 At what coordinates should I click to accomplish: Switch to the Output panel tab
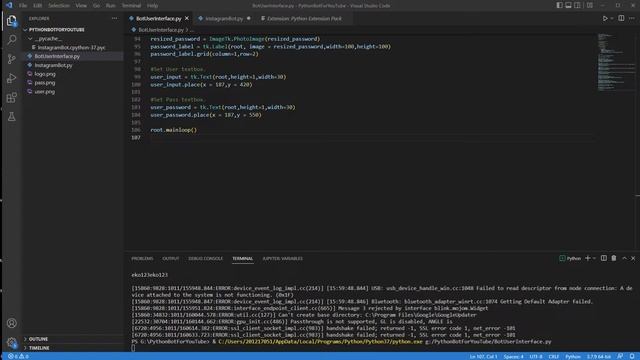tap(171, 259)
